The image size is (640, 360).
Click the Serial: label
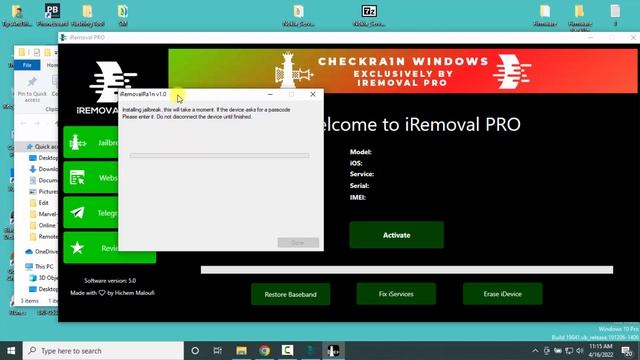coord(359,186)
